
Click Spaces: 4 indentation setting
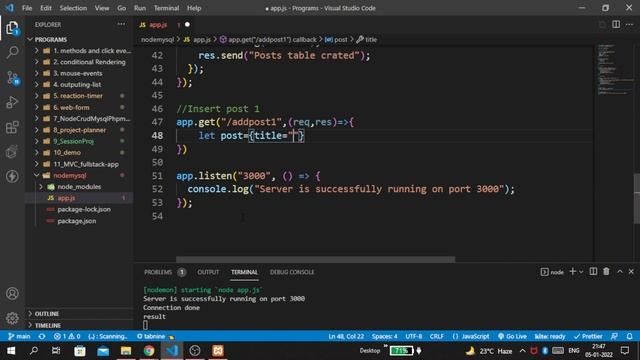384,336
